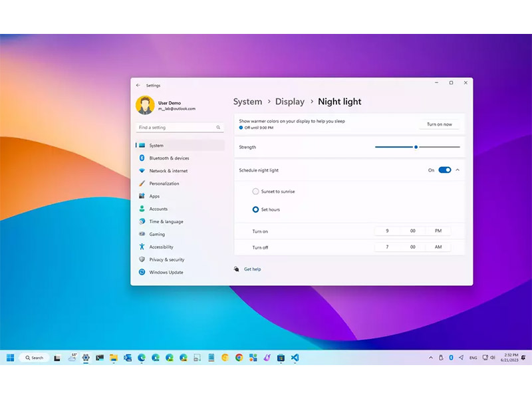Launch the yellow Chrome Canary icon
Viewport: 532px width, 399px height.
tap(225, 358)
